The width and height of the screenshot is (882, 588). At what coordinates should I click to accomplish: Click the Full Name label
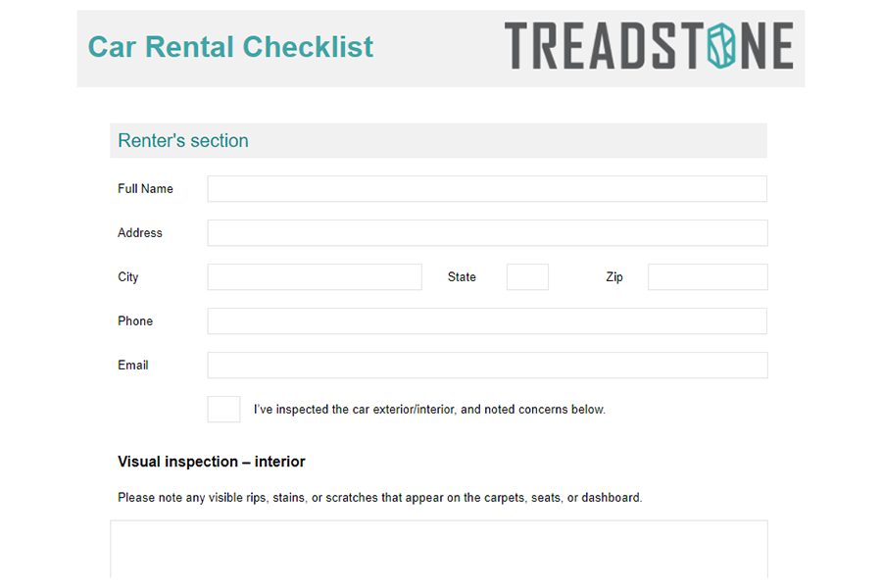tap(145, 189)
